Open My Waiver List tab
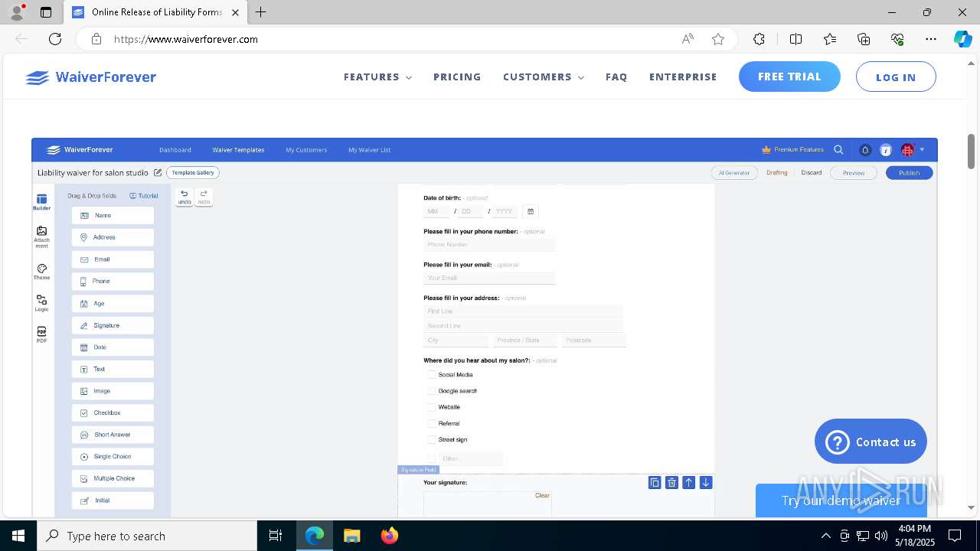 369,150
